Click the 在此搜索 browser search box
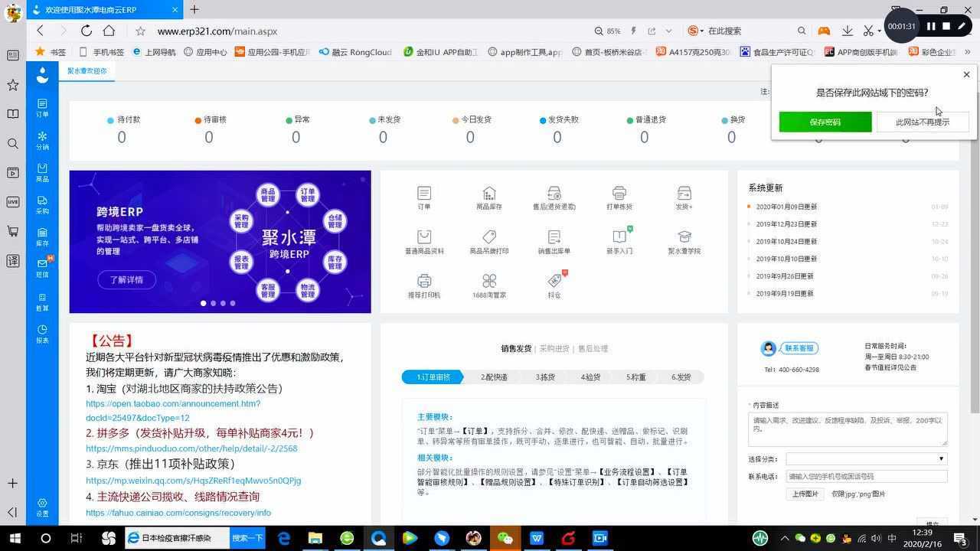 [746, 31]
